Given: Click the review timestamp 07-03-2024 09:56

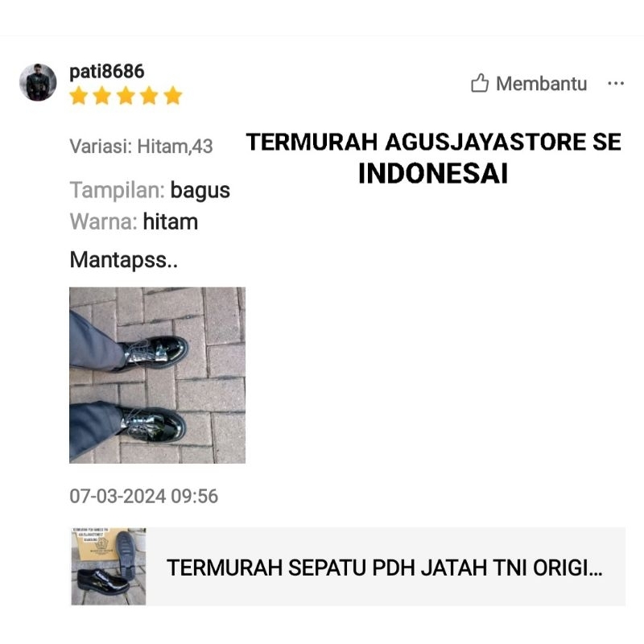Looking at the screenshot, I should click(144, 496).
